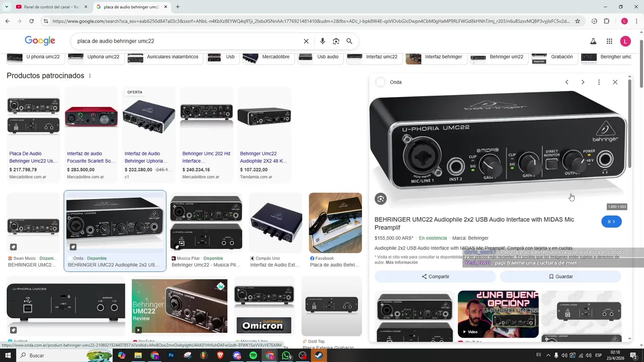The height and width of the screenshot is (362, 644).
Task: Select the Google search results tab
Action: (131, 7)
